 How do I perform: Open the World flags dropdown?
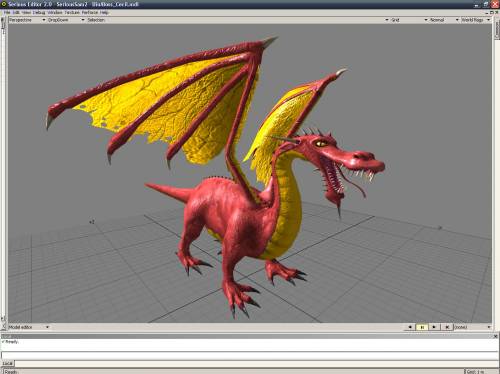[476, 20]
